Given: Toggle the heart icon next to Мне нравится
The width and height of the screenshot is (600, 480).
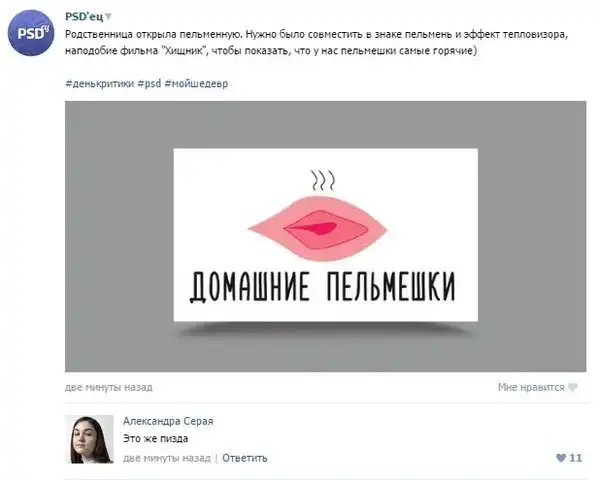Looking at the screenshot, I should tap(572, 387).
